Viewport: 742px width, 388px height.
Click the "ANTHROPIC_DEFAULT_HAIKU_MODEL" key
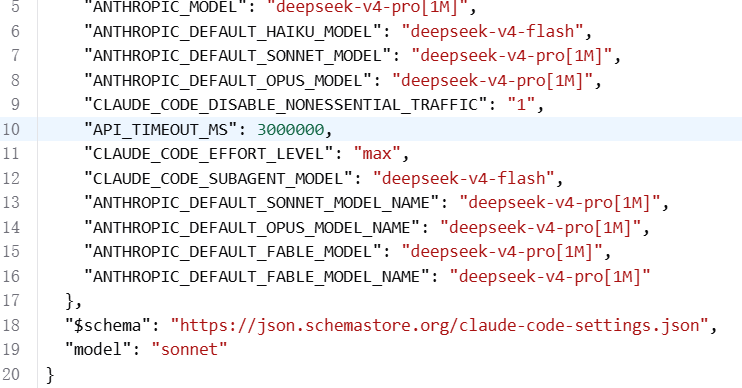[x=233, y=31]
